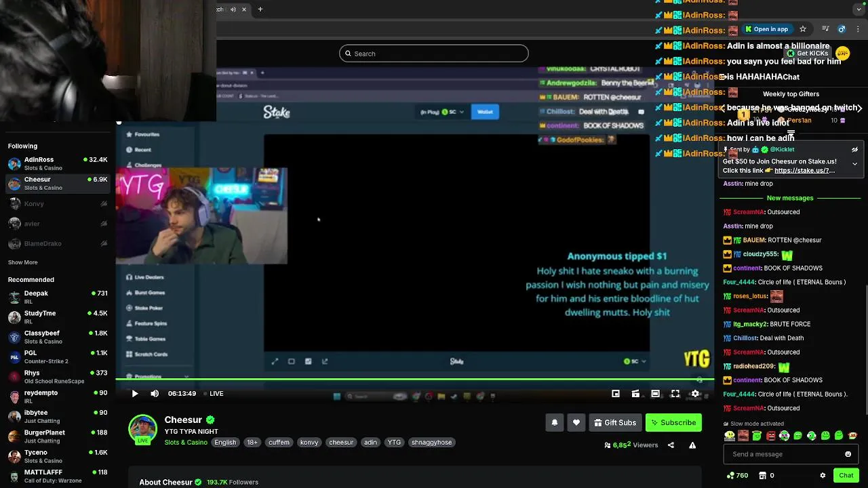Click the Slots & Casino category link
Image resolution: width=868 pixels, height=488 pixels.
pyautogui.click(x=186, y=443)
